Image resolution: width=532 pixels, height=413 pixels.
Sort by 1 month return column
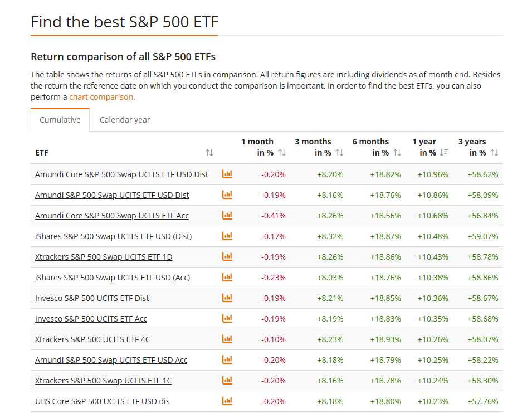click(282, 153)
